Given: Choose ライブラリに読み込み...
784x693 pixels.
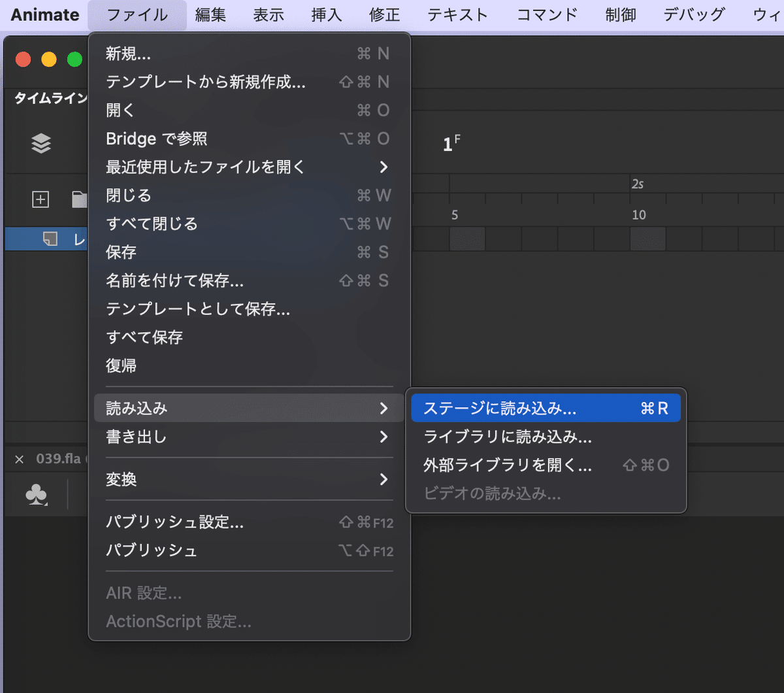Looking at the screenshot, I should coord(546,436).
